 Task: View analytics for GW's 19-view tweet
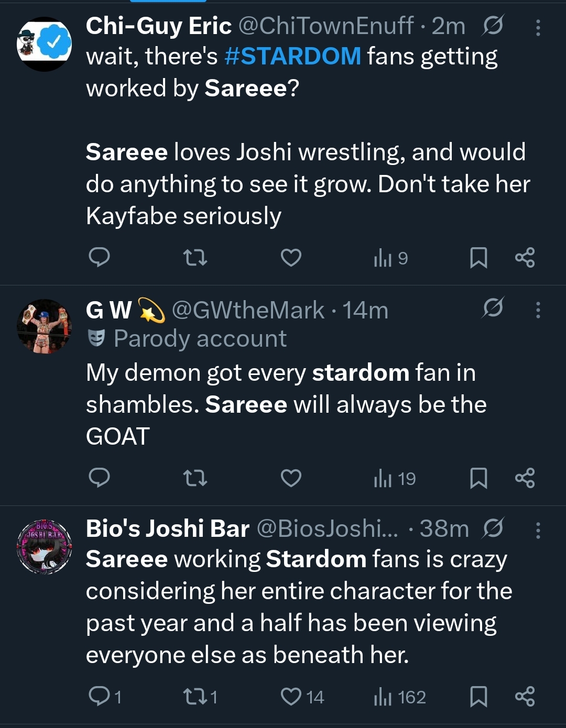(395, 479)
